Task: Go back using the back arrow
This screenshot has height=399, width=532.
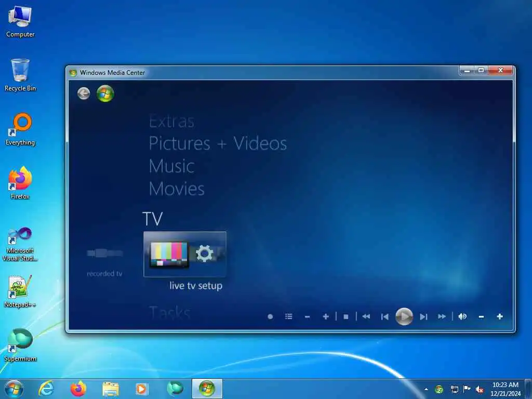Action: coord(84,94)
